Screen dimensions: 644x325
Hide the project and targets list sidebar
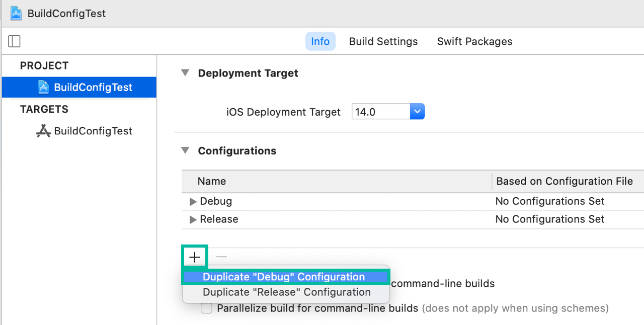15,41
